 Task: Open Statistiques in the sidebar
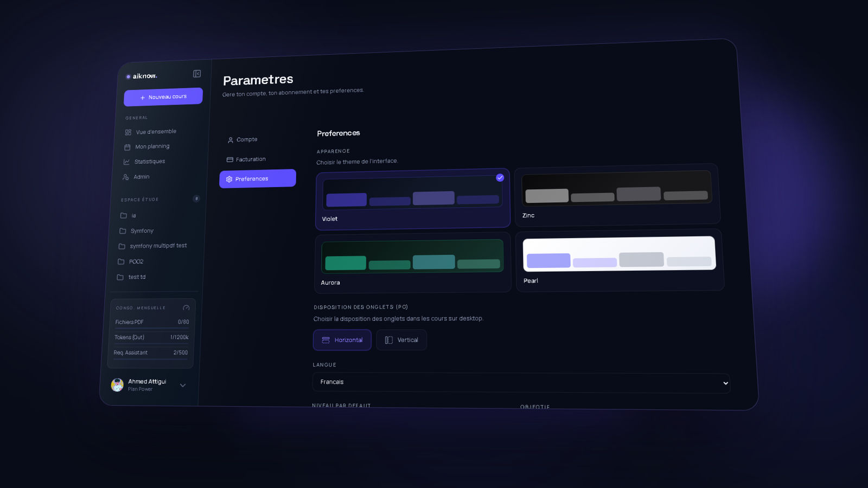pyautogui.click(x=144, y=162)
